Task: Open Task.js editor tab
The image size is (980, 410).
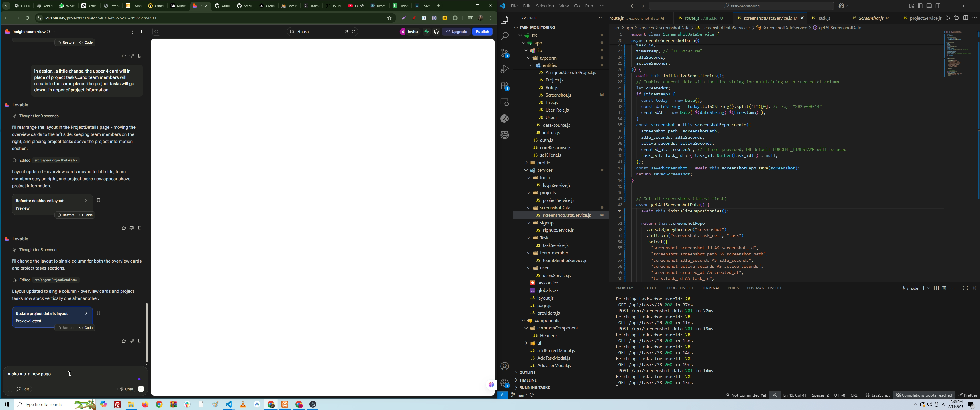Action: pyautogui.click(x=824, y=18)
